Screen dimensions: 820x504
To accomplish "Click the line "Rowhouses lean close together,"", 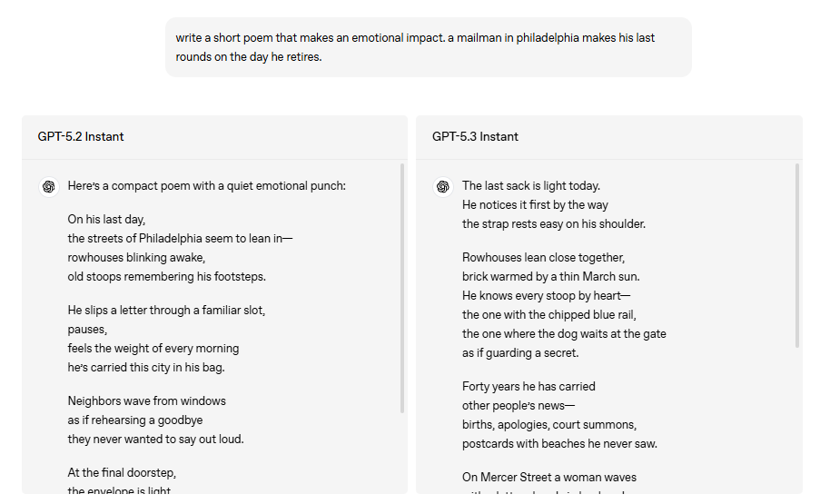I will coord(543,257).
